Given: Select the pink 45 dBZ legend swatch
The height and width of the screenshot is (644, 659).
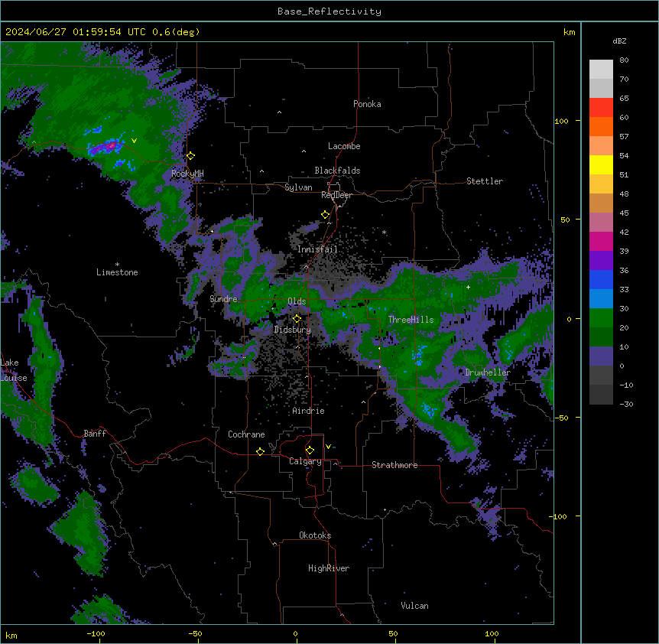Looking at the screenshot, I should 601,223.
